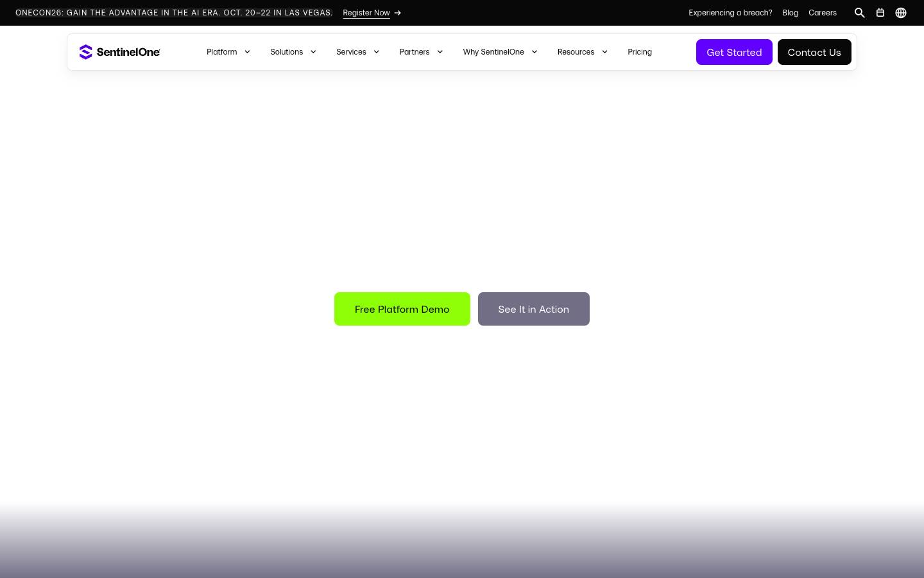Click the calendar icon in top bar
Image resolution: width=924 pixels, height=578 pixels.
pos(880,13)
